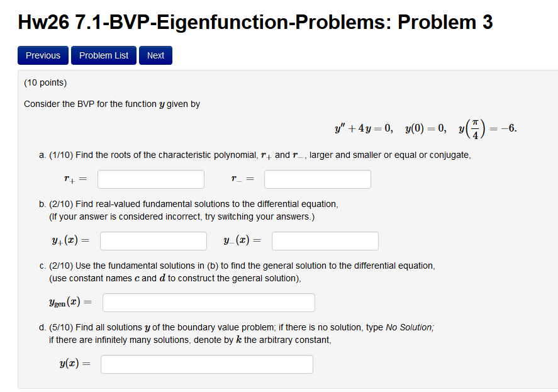This screenshot has height=392, width=558.
Task: Click inside part d's solution answer box
Action: (206, 364)
